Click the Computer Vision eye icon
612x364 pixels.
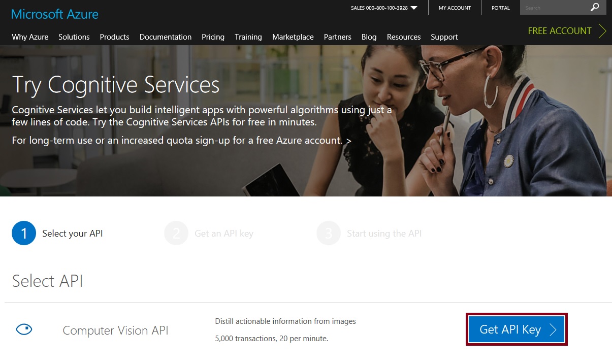[x=24, y=330]
